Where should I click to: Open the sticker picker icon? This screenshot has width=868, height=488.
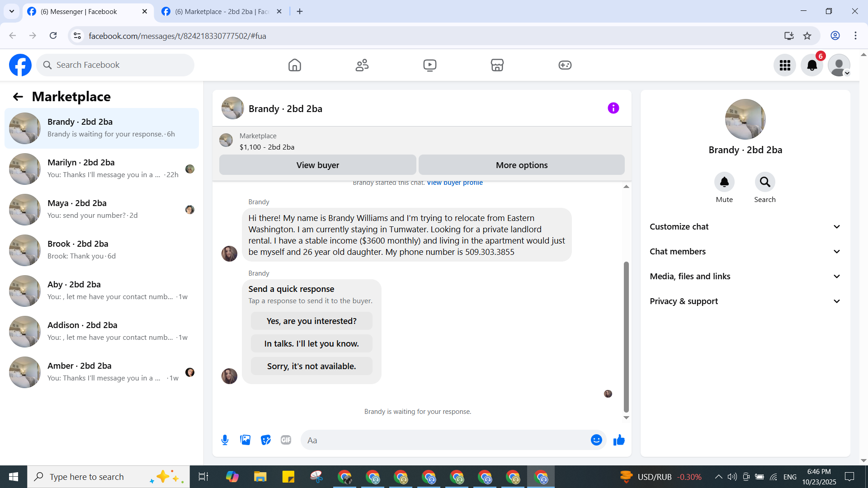tap(266, 440)
